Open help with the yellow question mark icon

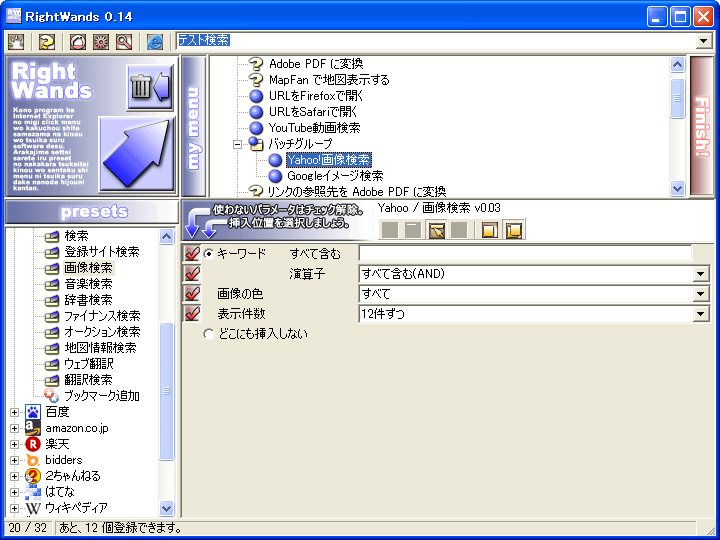[47, 42]
